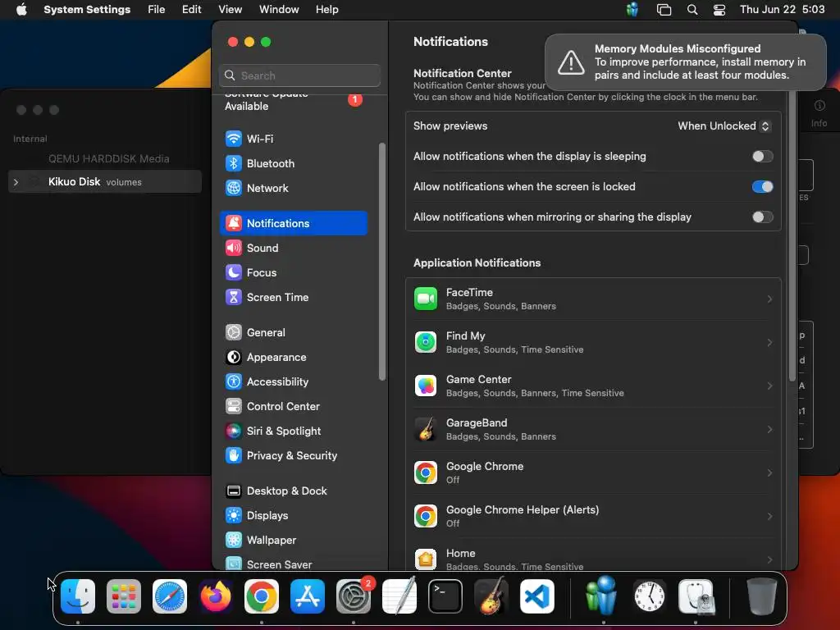Open App Store from the Dock
The width and height of the screenshot is (840, 630).
click(308, 596)
